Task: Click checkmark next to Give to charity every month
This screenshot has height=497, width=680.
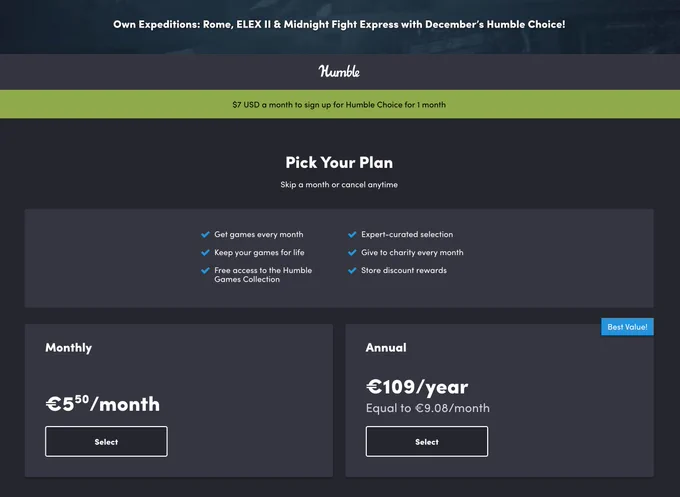Action: click(x=352, y=252)
